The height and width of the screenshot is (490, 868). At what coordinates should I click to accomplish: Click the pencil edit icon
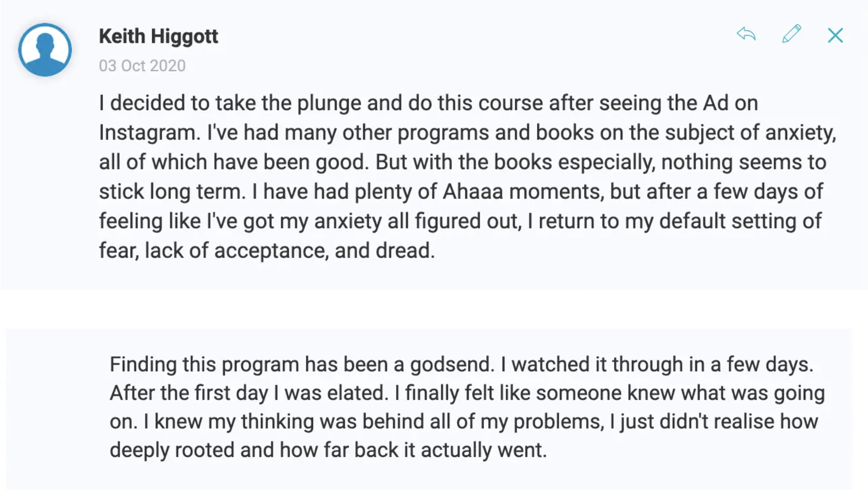point(791,34)
